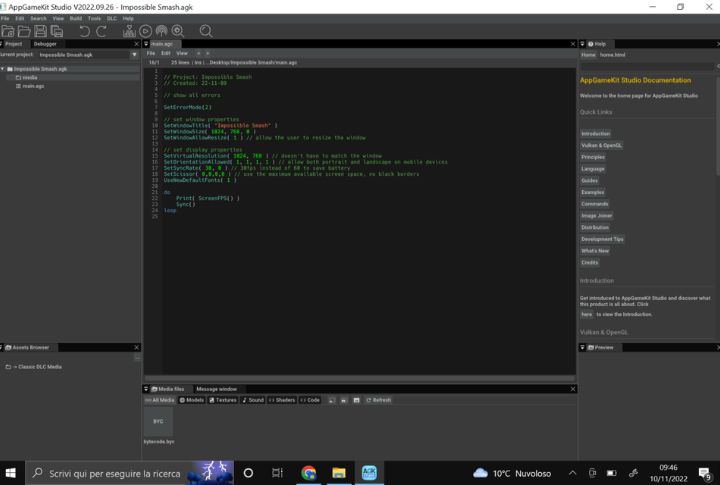Open the Vulkan & OpenGL help link
Screen dimensions: 720x485
pyautogui.click(x=601, y=145)
